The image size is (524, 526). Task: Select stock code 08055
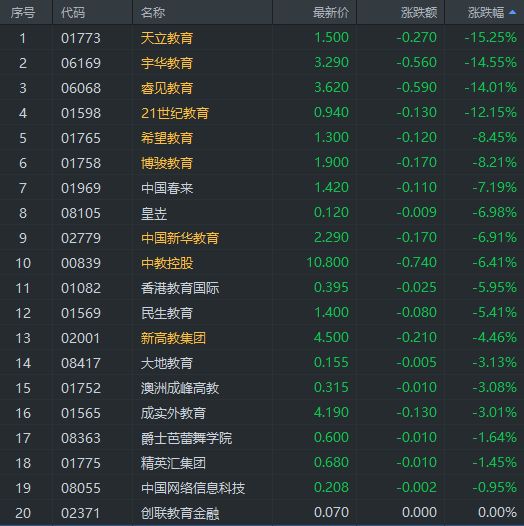coord(81,488)
